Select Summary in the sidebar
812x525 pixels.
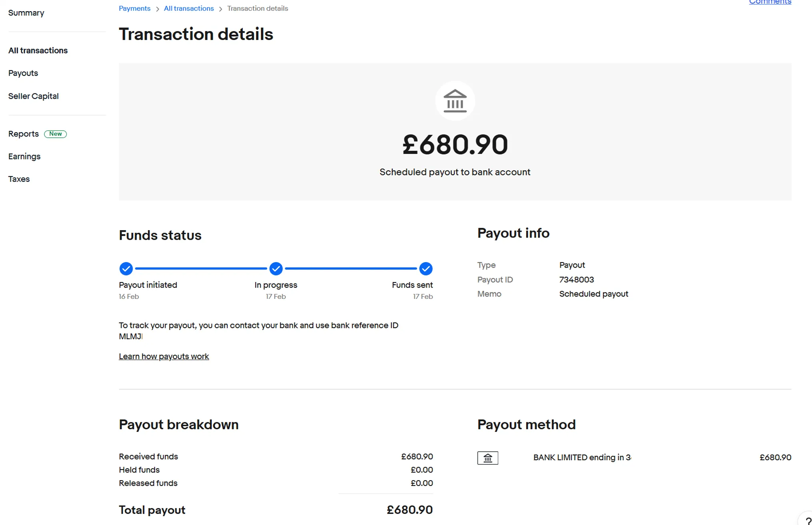26,12
